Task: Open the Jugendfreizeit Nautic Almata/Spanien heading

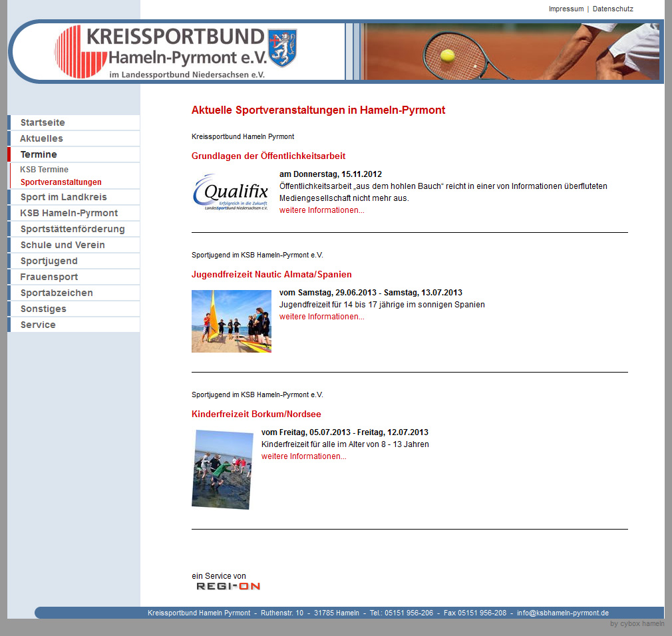Action: pos(271,274)
